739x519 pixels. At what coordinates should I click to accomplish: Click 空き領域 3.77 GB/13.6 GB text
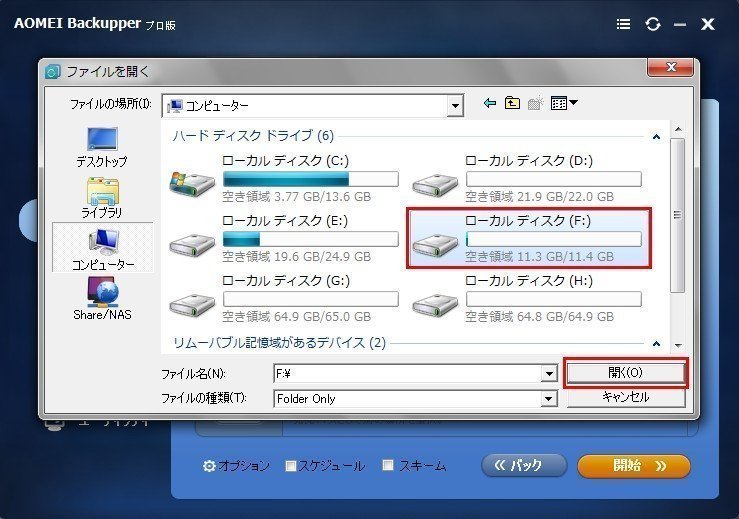(x=296, y=197)
